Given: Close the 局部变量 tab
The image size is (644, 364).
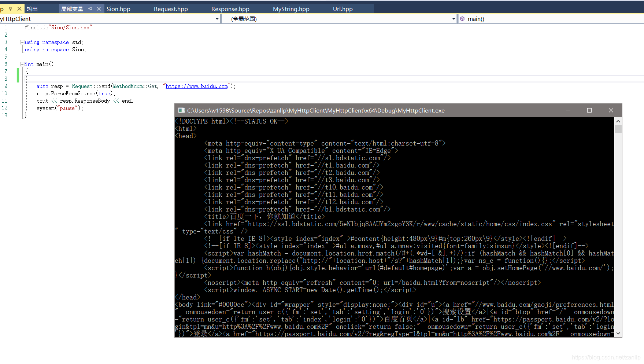Looking at the screenshot, I should point(99,8).
